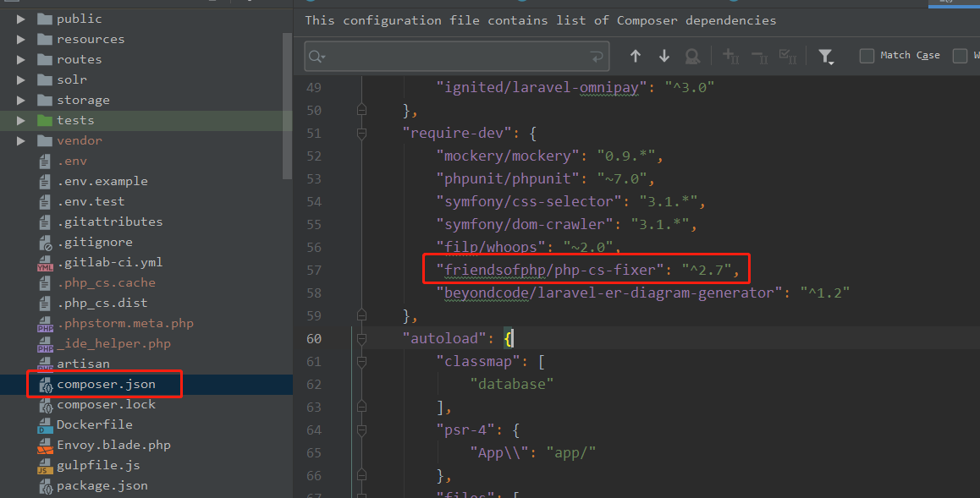Select .gitattributes in the project tree

(x=110, y=222)
